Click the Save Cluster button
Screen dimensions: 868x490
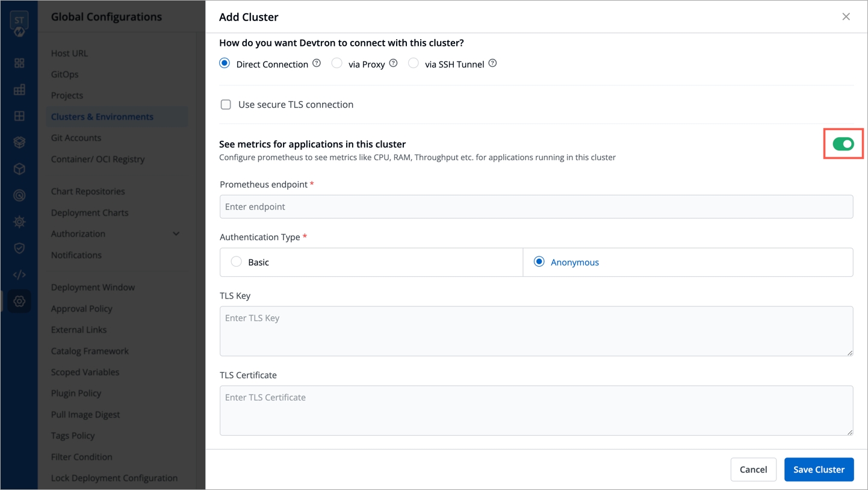point(819,470)
